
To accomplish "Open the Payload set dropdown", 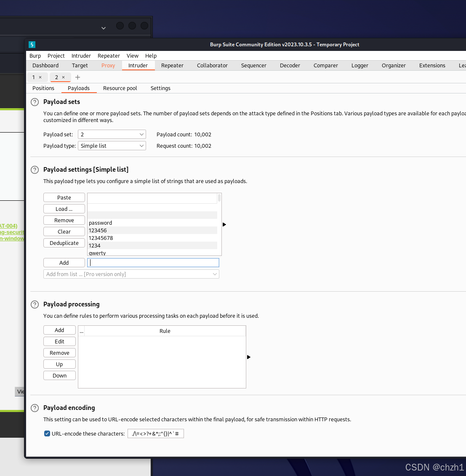I will 112,135.
